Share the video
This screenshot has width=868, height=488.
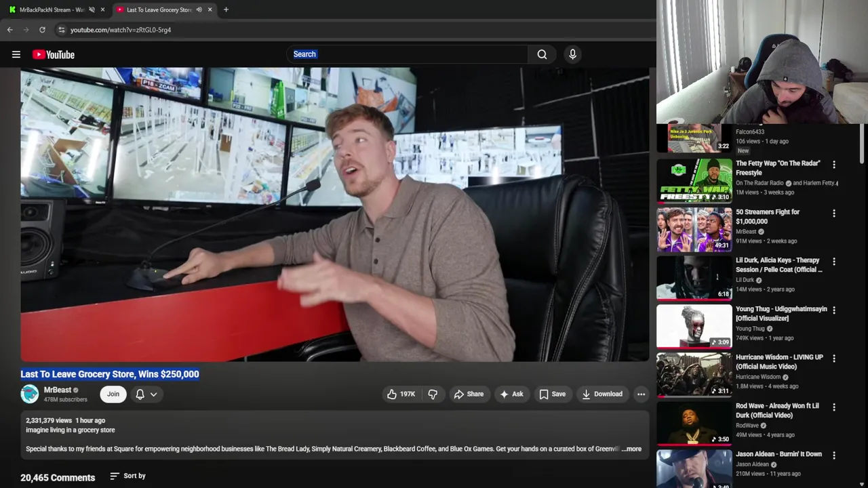pyautogui.click(x=469, y=394)
